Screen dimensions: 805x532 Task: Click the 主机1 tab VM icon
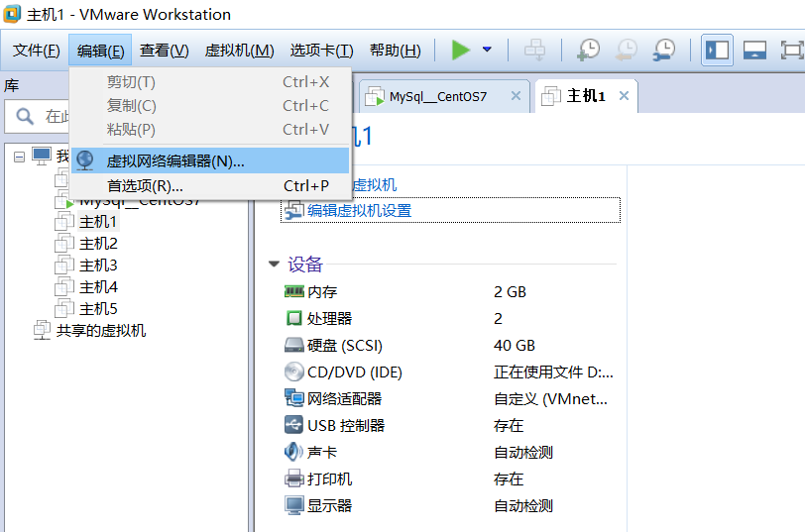coord(551,96)
